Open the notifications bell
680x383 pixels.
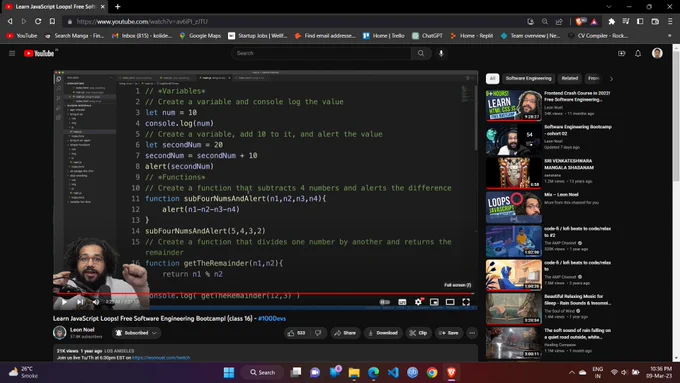click(x=638, y=53)
